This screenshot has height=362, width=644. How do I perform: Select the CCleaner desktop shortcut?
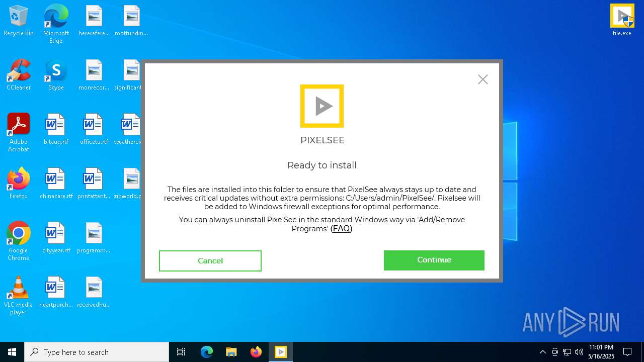point(19,75)
